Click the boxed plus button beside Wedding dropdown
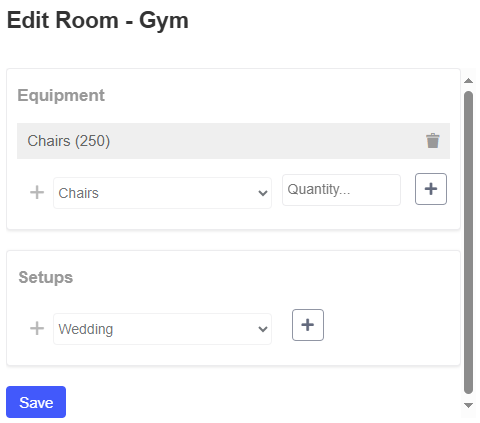This screenshot has width=480, height=423. [x=308, y=325]
